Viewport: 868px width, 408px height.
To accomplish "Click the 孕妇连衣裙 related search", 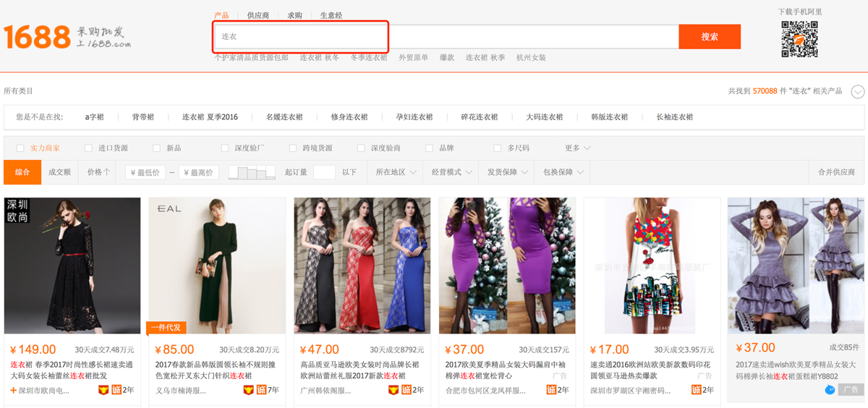I will click(x=414, y=117).
